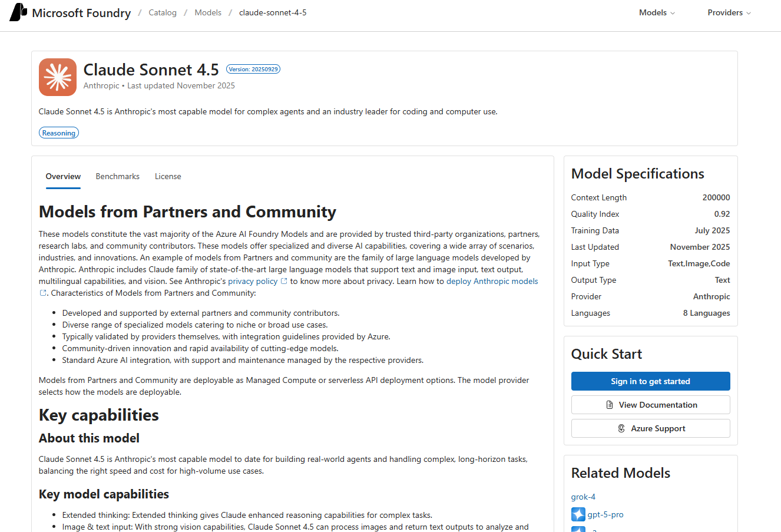
Task: Expand the Providers dropdown in top navigation
Action: (729, 12)
